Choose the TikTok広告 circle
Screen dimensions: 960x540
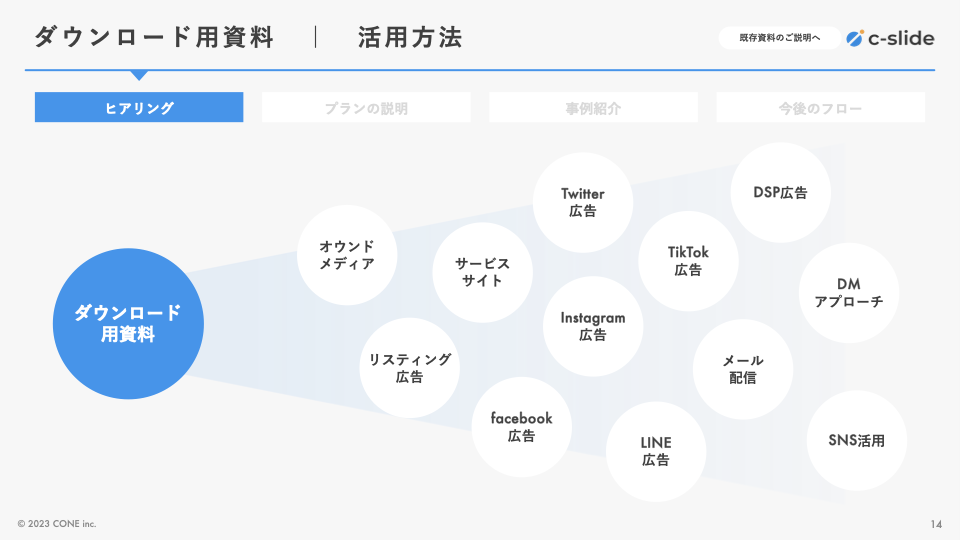click(688, 261)
